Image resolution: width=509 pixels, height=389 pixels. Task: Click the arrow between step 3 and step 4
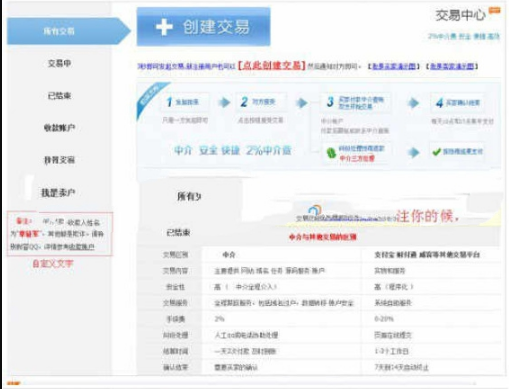tap(413, 103)
